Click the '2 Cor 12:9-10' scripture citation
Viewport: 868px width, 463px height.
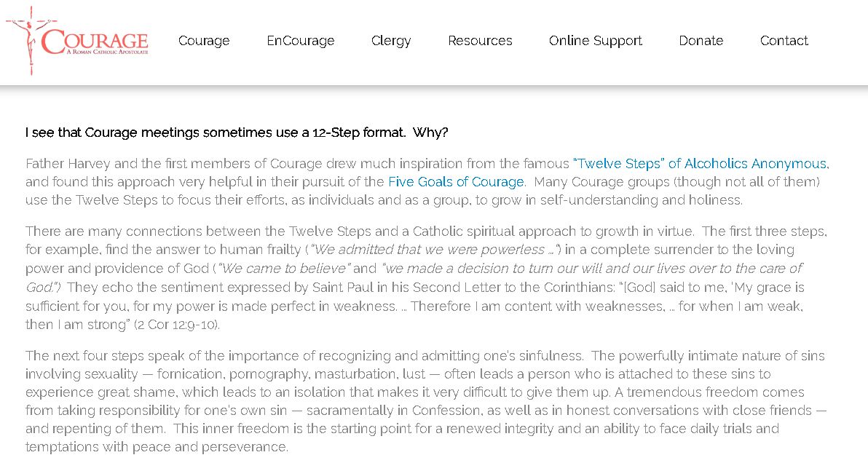point(177,325)
